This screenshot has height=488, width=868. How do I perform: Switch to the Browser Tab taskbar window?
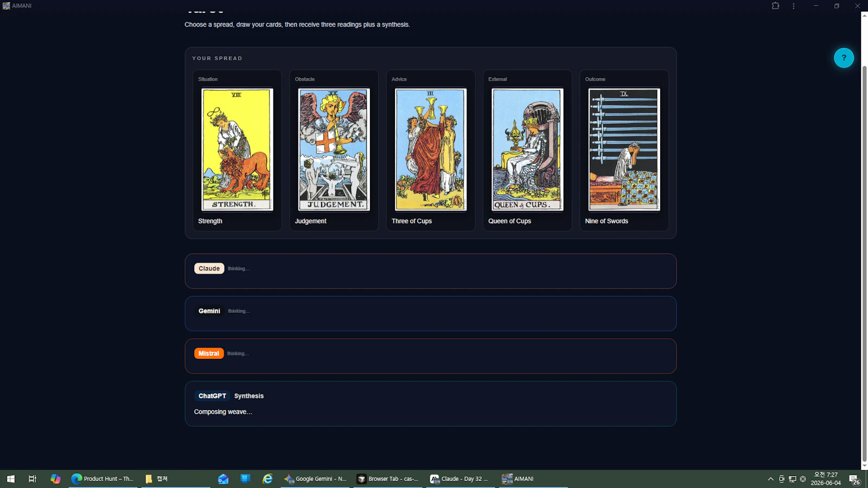pyautogui.click(x=388, y=479)
